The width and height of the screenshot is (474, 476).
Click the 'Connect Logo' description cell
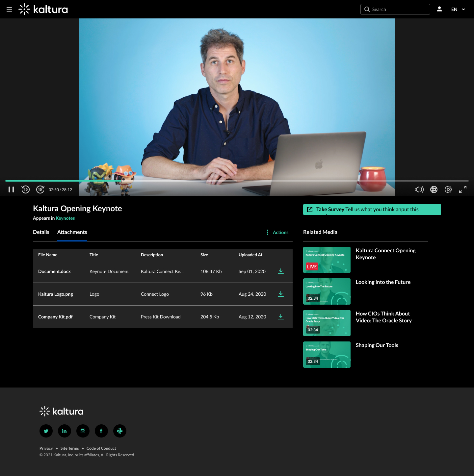point(155,294)
